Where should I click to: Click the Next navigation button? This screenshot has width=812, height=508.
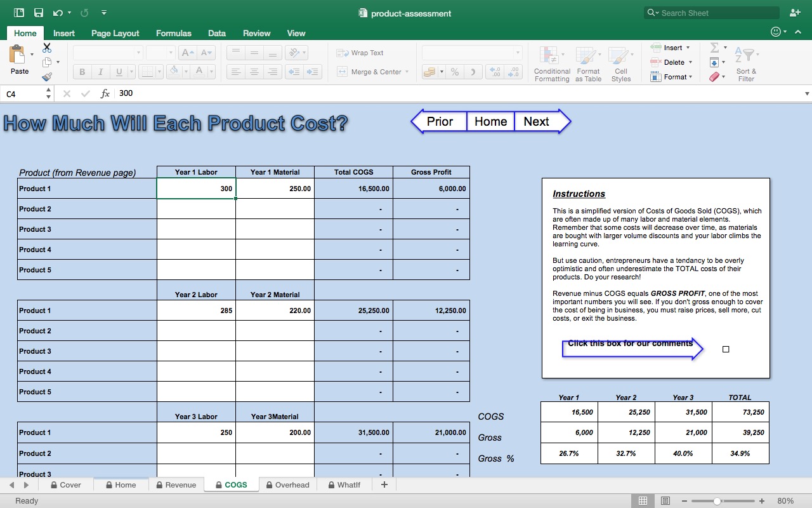click(x=537, y=121)
